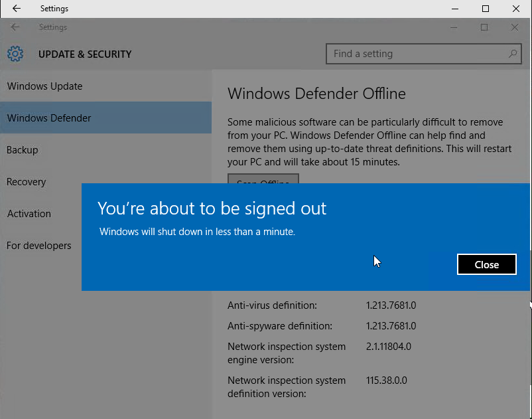Click the You're about to be signed out title
This screenshot has height=419, width=532.
pos(212,208)
